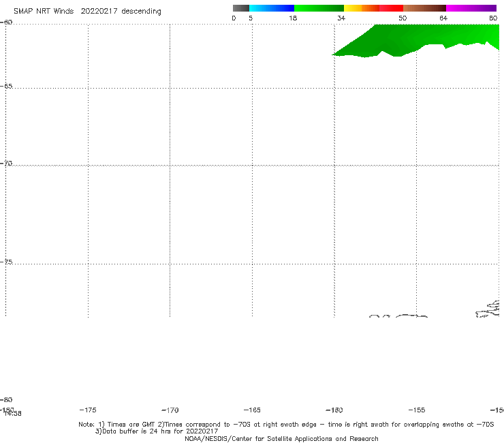Click the -155 longitude axis label
Image resolution: width=504 pixels, height=443 pixels.
tap(417, 410)
